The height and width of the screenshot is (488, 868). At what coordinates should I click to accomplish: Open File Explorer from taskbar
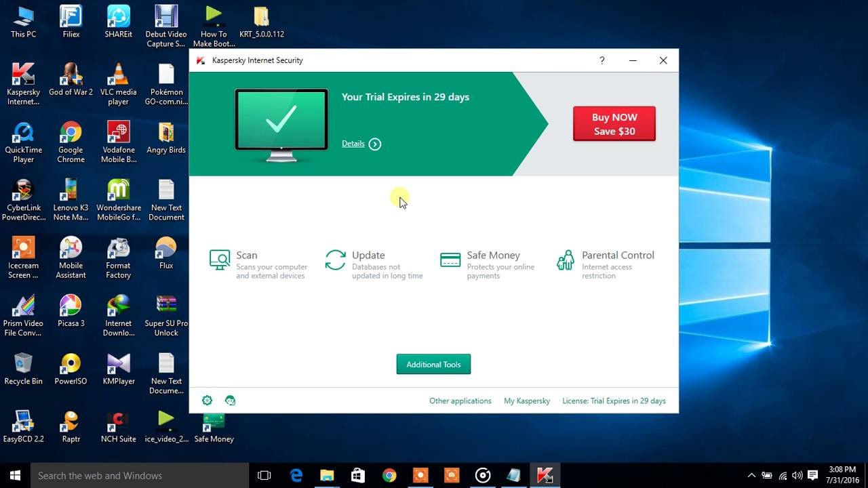click(x=327, y=475)
